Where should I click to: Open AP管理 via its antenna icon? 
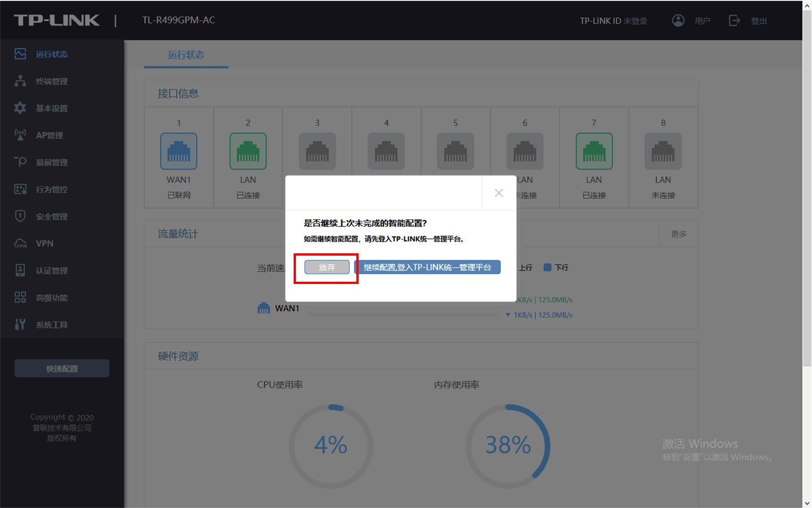pyautogui.click(x=20, y=135)
